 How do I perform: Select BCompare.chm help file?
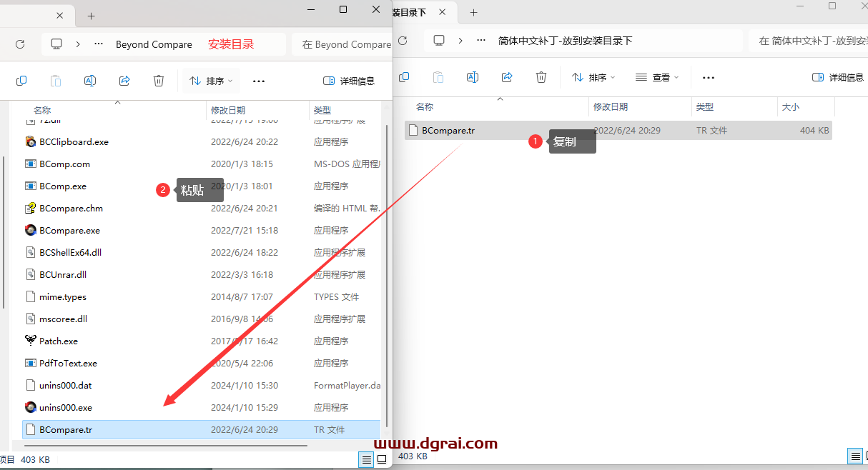202,208
